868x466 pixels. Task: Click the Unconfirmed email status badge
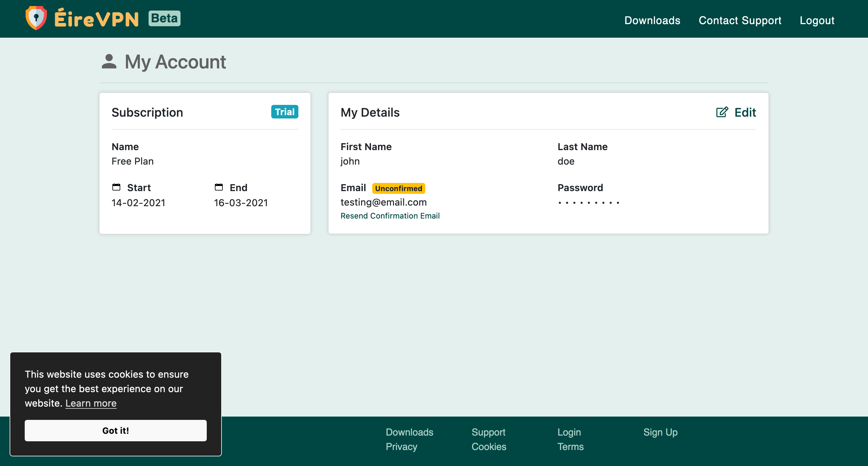click(398, 188)
